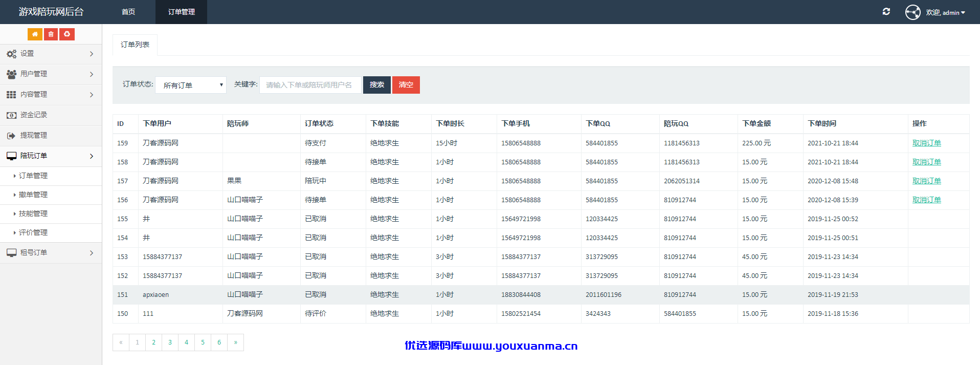Image resolution: width=980 pixels, height=365 pixels.
Task: Cancel order 157 via 取消订单 link
Action: click(926, 181)
